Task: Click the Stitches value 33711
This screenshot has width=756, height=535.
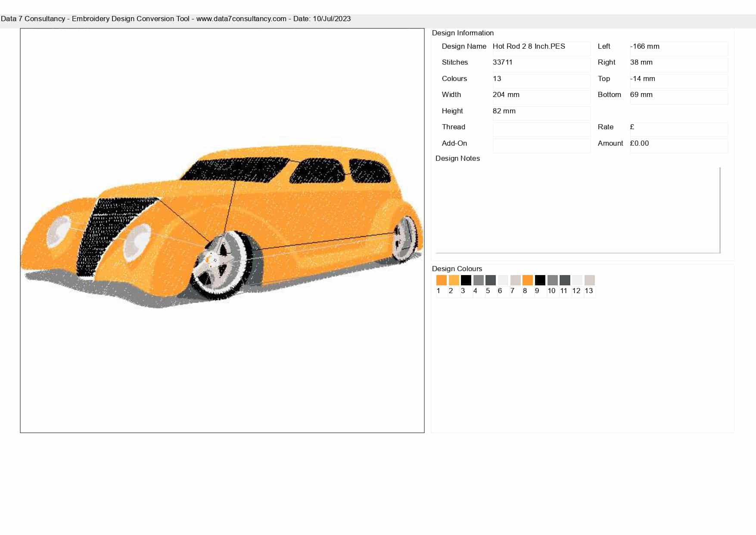Action: 541,65
